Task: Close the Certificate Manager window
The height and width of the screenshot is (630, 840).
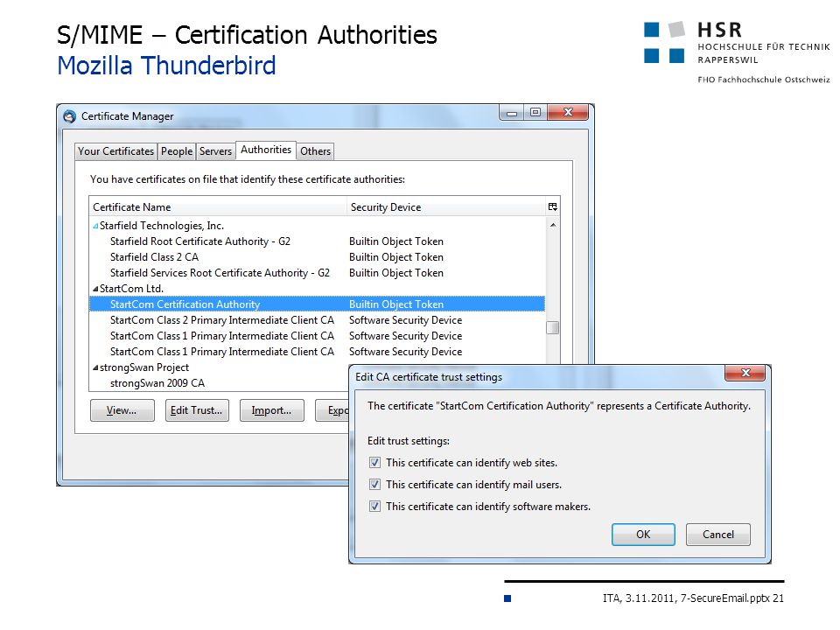Action: [568, 113]
